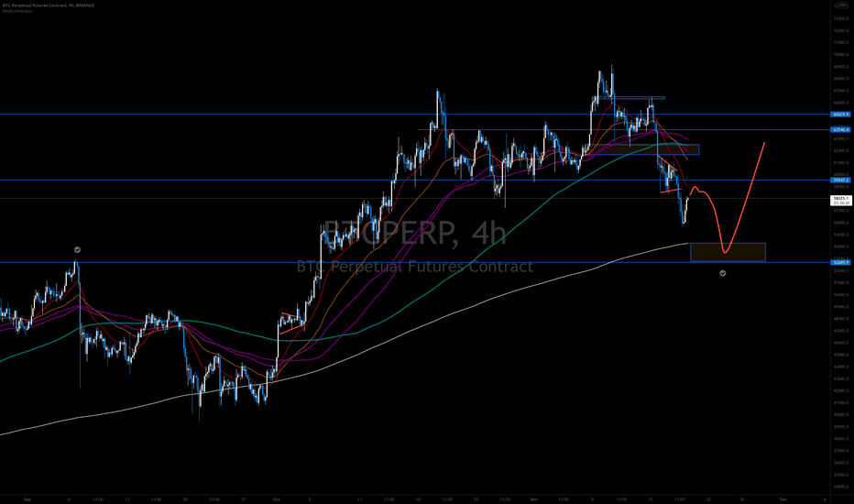Click the 40000.0 label on the price scale
854x504 pixels.
click(841, 414)
